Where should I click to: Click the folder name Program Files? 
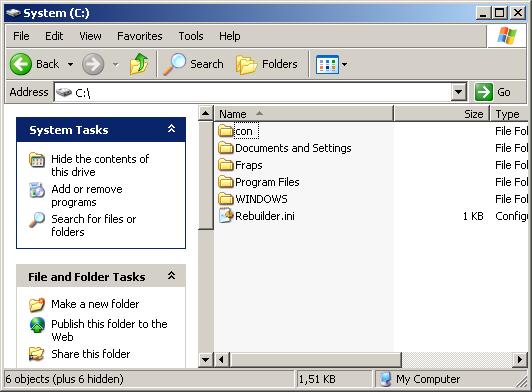click(267, 182)
